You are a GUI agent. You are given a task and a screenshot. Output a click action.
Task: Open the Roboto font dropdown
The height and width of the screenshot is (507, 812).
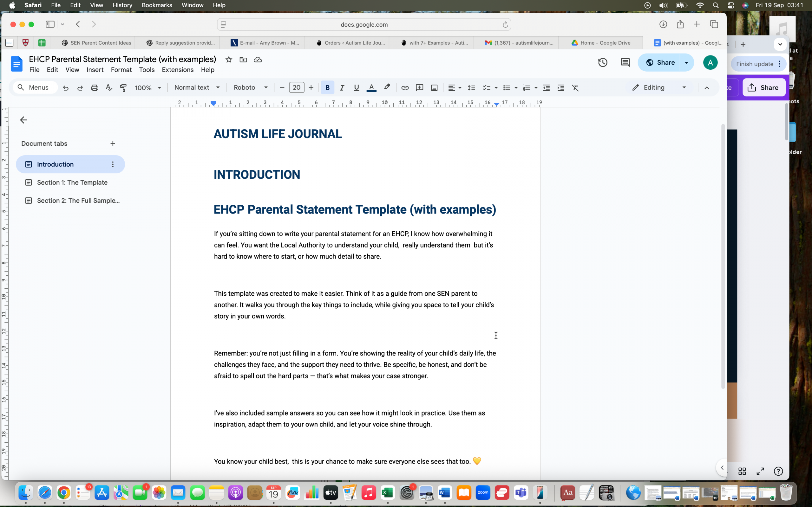pos(251,87)
